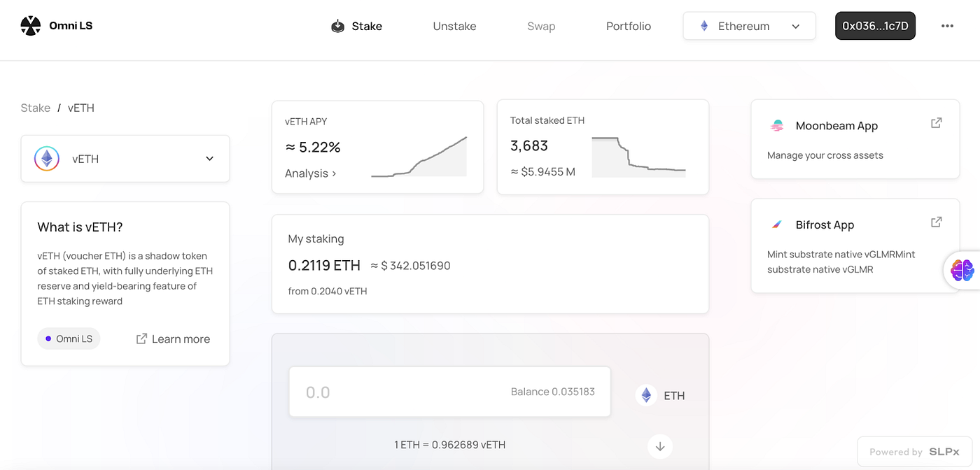Click the vETH selector chevron arrow
Image resolution: width=980 pixels, height=470 pixels.
(209, 159)
